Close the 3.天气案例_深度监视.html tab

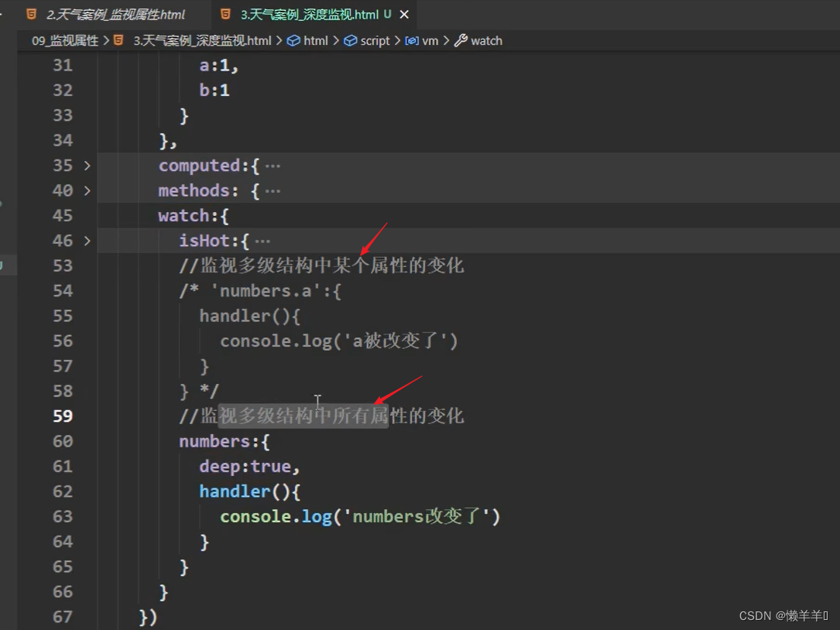click(x=404, y=15)
